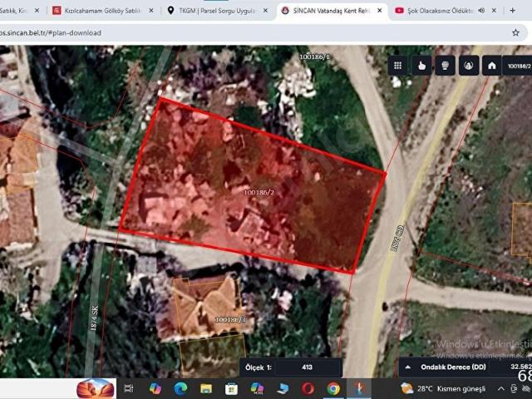532x399 pixels.
Task: Switch to the TKGM Parsel Sorgu tab
Action: [218, 11]
